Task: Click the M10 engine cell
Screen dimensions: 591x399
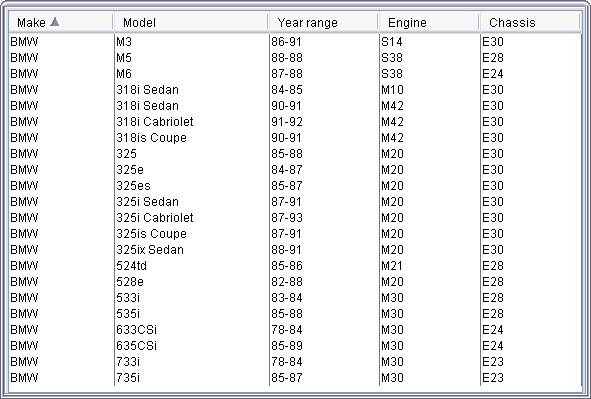Action: 430,90
